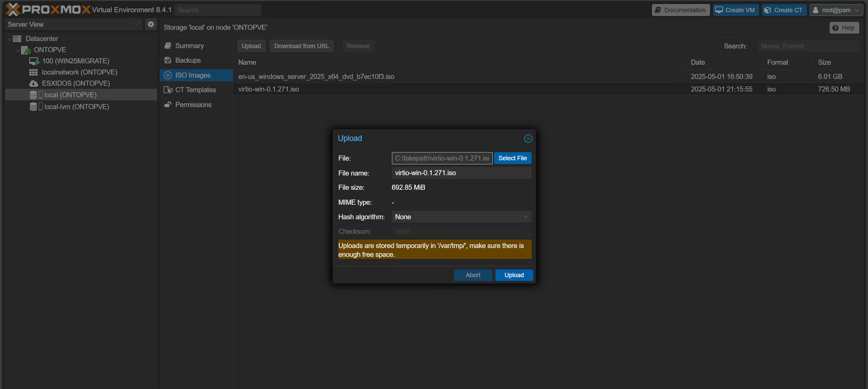The height and width of the screenshot is (389, 868).
Task: Click the root@pam user icon
Action: (x=816, y=10)
